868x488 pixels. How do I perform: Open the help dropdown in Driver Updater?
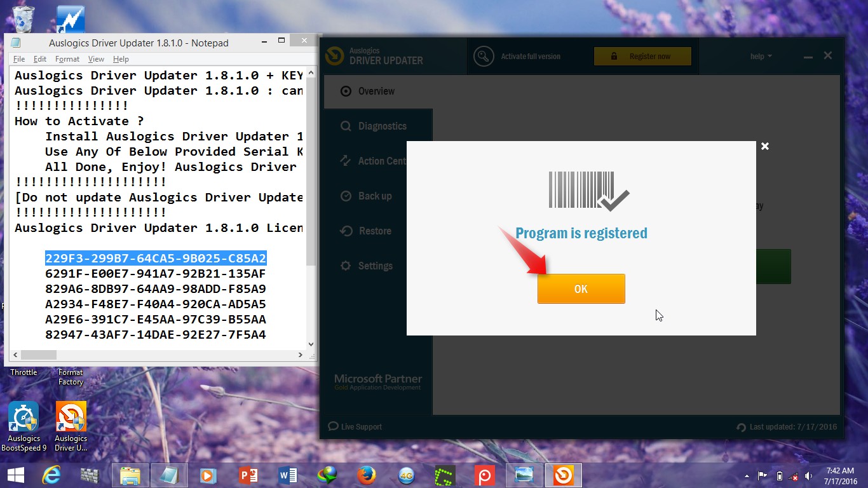coord(761,56)
